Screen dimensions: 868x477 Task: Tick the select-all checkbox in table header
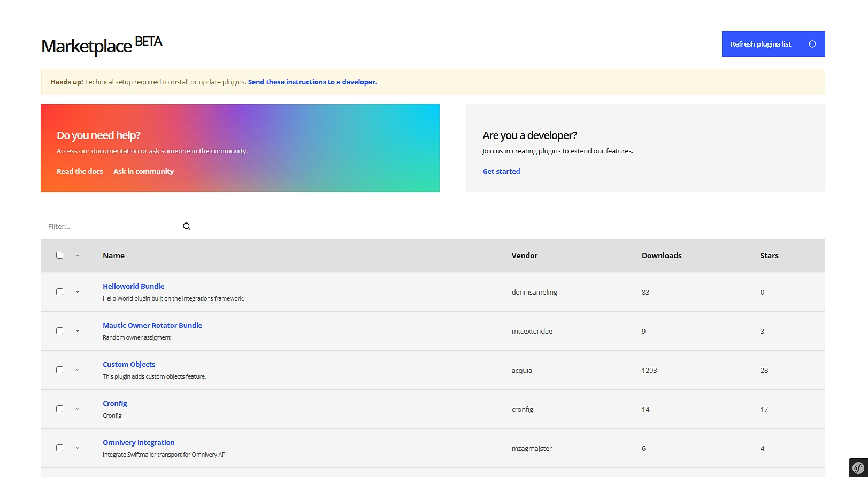click(x=60, y=256)
